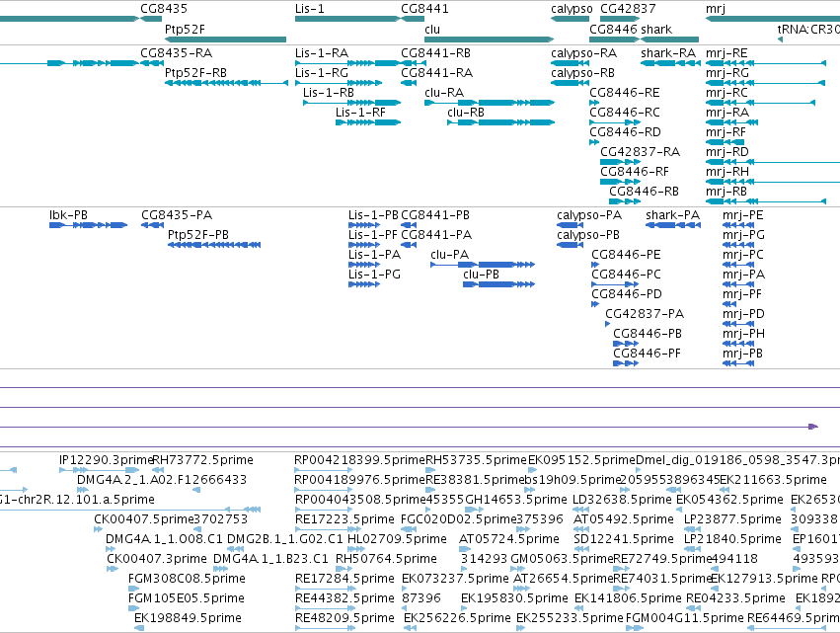Screen dimensions: 840x633
Task: Select protein CG42837-PA
Action: tap(607, 324)
